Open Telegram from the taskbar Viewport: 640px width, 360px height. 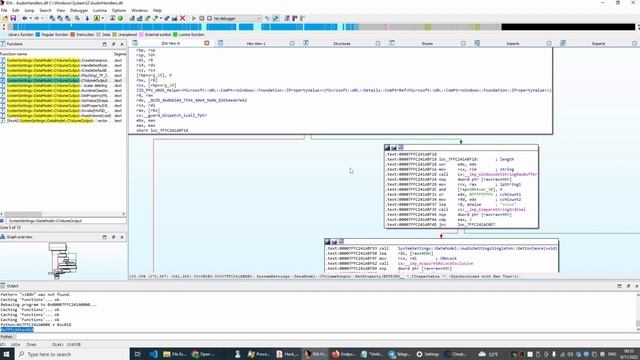click(x=400, y=354)
